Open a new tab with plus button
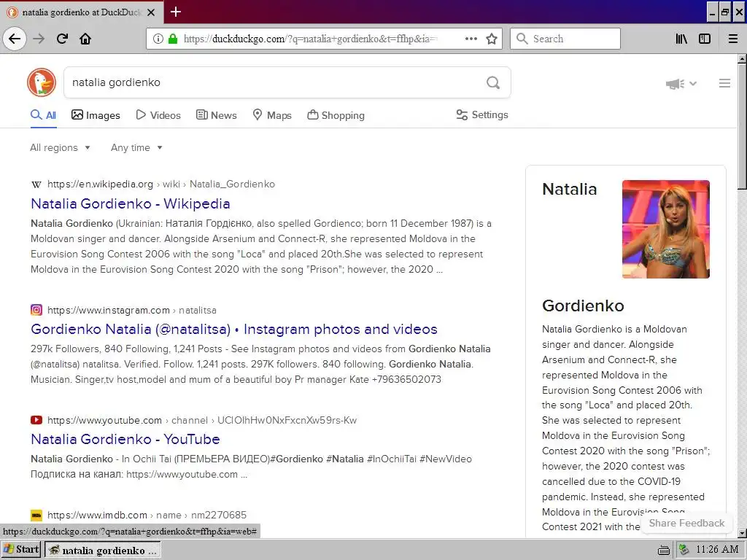Image resolution: width=747 pixels, height=560 pixels. [x=176, y=12]
